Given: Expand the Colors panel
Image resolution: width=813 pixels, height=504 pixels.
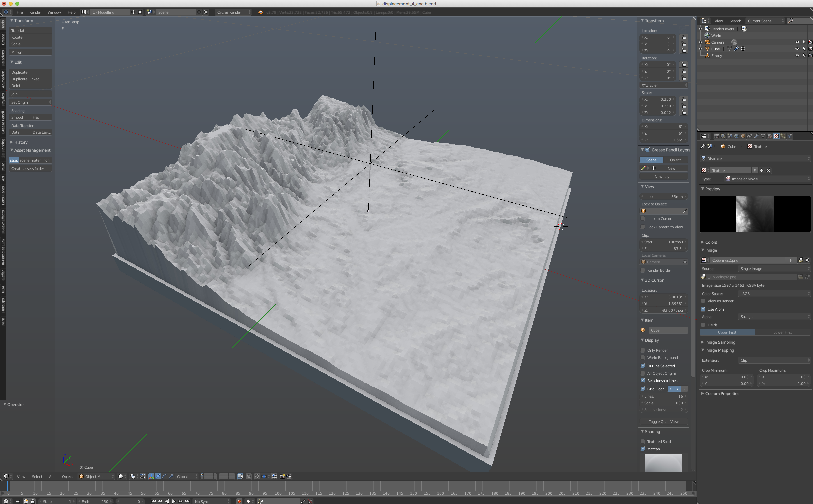Looking at the screenshot, I should click(x=711, y=242).
